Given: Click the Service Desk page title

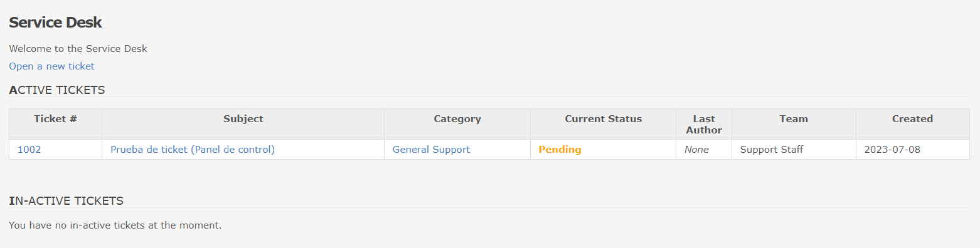Looking at the screenshot, I should click(x=55, y=23).
